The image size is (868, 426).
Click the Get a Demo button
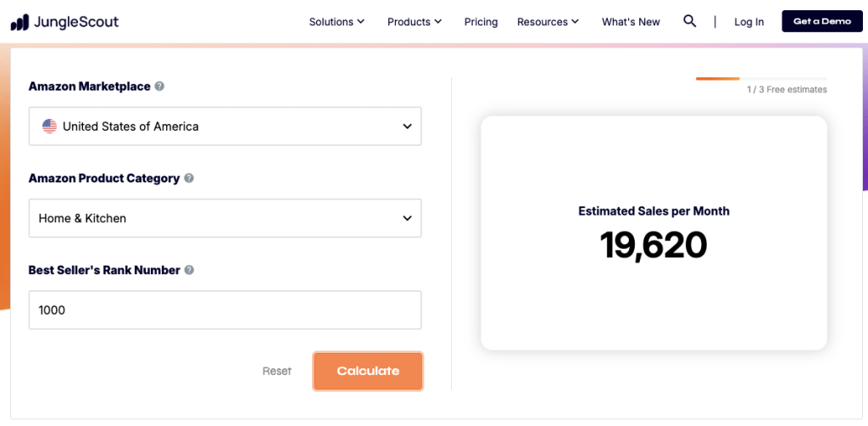click(x=821, y=21)
